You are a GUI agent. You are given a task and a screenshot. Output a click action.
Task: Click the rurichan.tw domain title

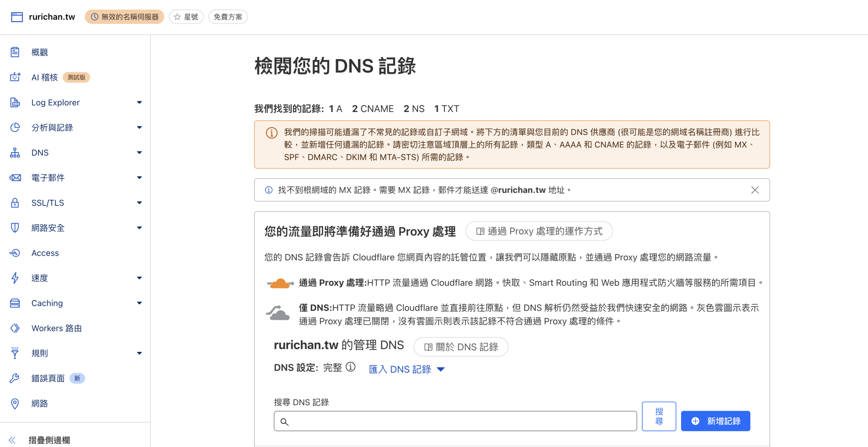52,17
